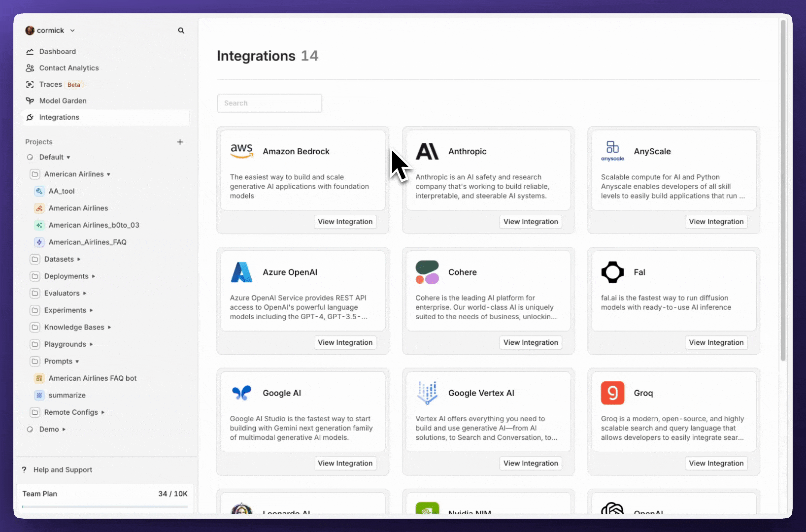View Integration for Azure OpenAI
The image size is (806, 532).
pyautogui.click(x=345, y=342)
